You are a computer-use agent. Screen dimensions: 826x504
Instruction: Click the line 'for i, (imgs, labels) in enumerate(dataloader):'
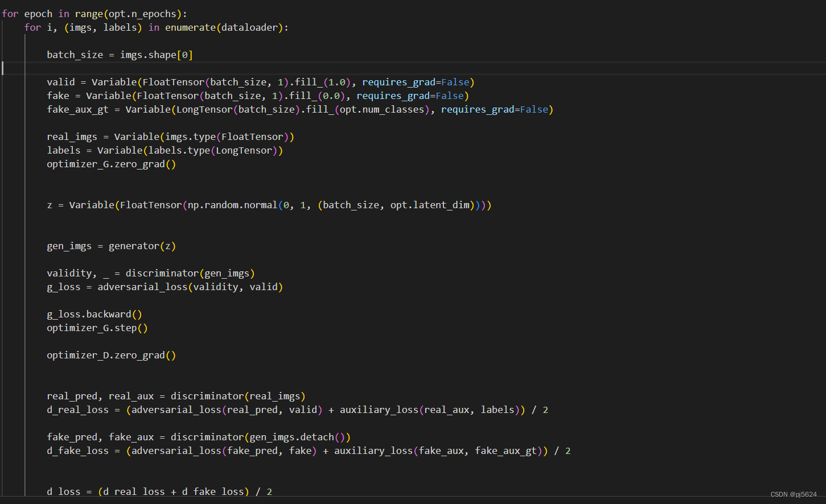157,27
